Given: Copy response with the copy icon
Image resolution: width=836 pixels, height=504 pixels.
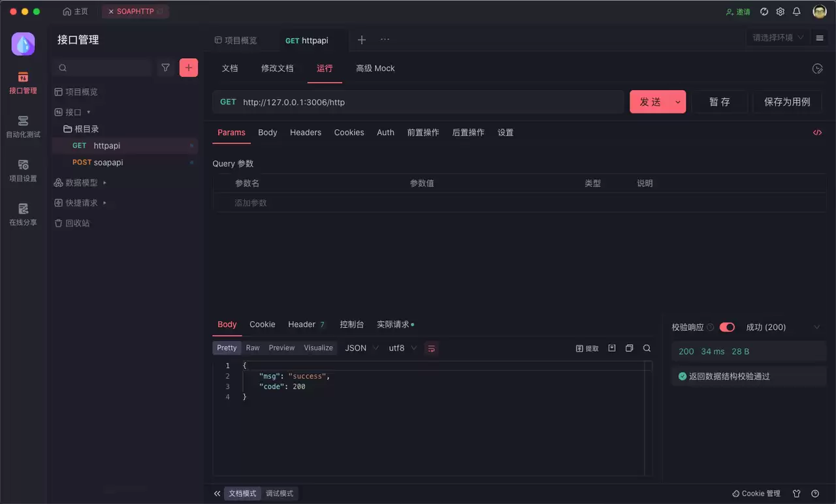Looking at the screenshot, I should point(629,348).
